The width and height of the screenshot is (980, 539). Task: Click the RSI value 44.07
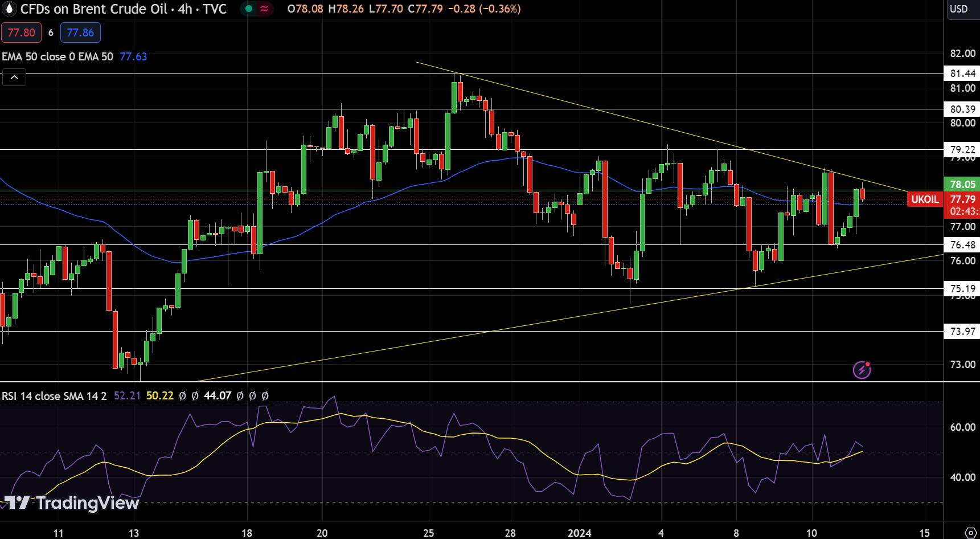pos(218,395)
